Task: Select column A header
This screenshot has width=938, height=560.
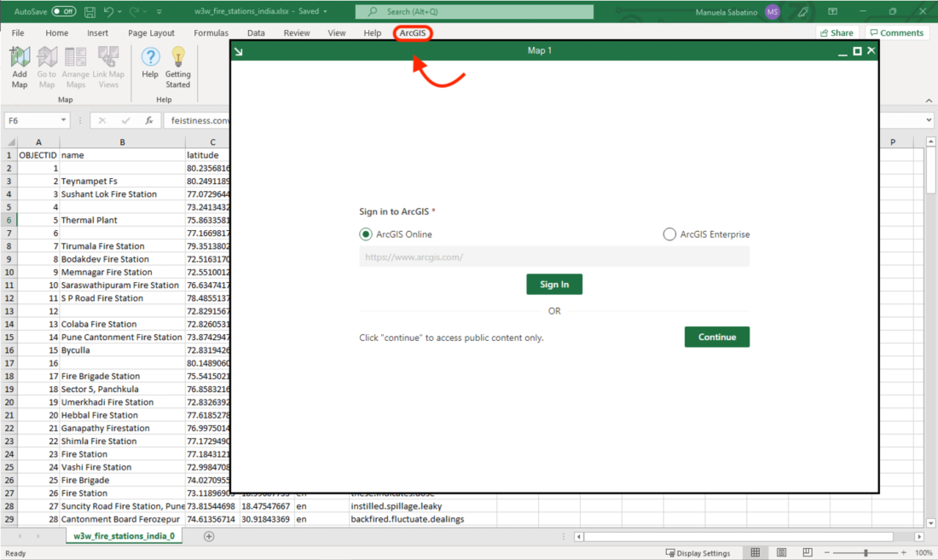Action: tap(38, 141)
